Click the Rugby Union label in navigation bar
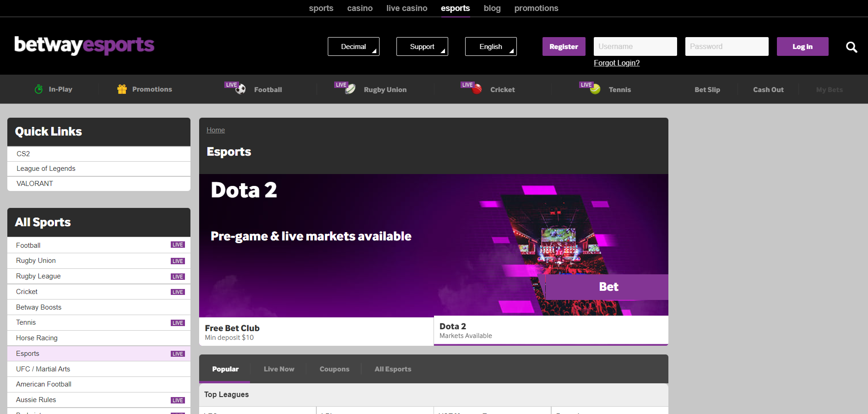This screenshot has height=414, width=868. 385,90
